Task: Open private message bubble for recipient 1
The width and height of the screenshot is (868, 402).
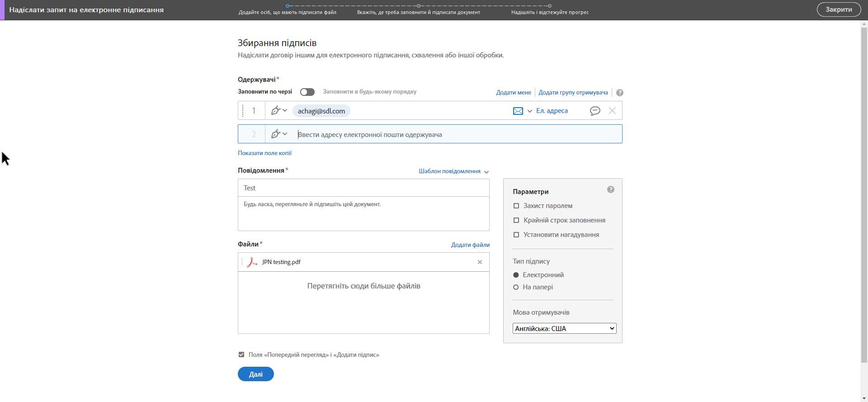Action: point(595,111)
